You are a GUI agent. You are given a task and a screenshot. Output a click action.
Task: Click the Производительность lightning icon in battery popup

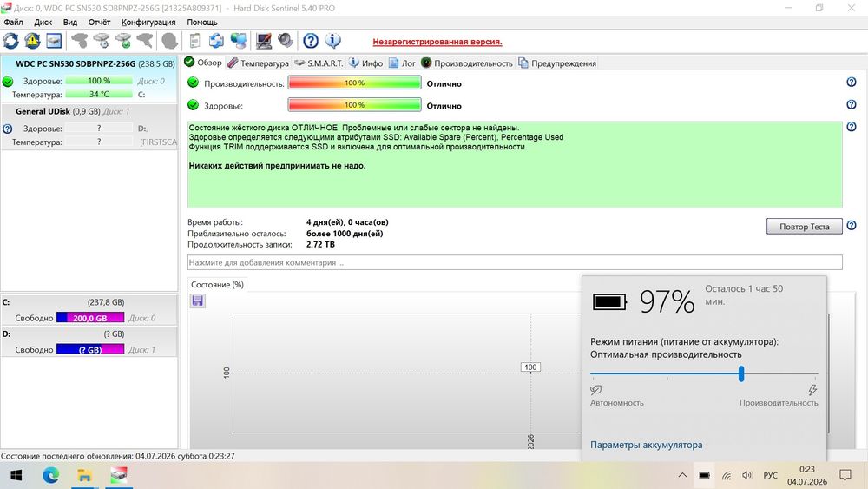(x=812, y=390)
